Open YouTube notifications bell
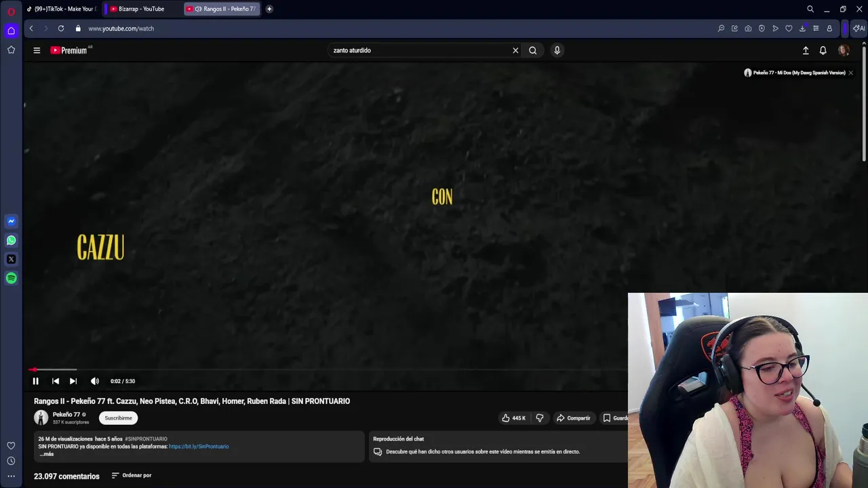Viewport: 868px width, 488px height. point(823,50)
